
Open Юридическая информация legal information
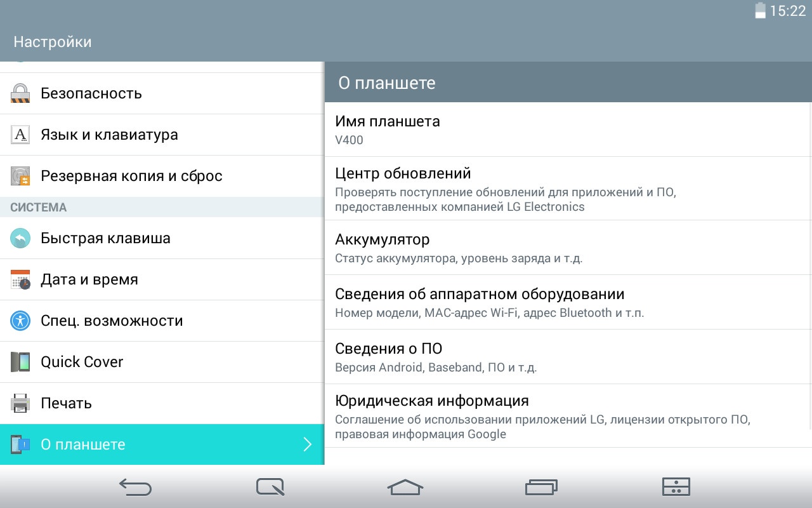click(x=568, y=416)
